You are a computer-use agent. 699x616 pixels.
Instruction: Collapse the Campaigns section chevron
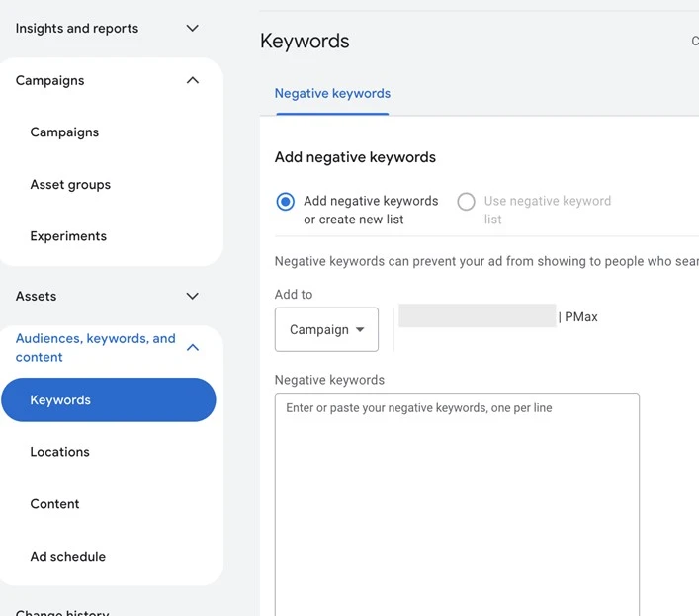click(193, 81)
